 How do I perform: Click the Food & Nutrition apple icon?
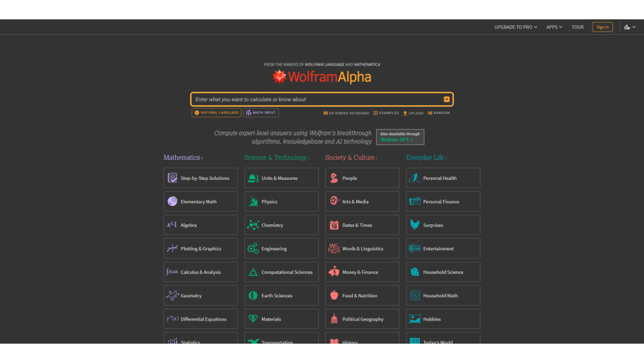click(x=334, y=295)
